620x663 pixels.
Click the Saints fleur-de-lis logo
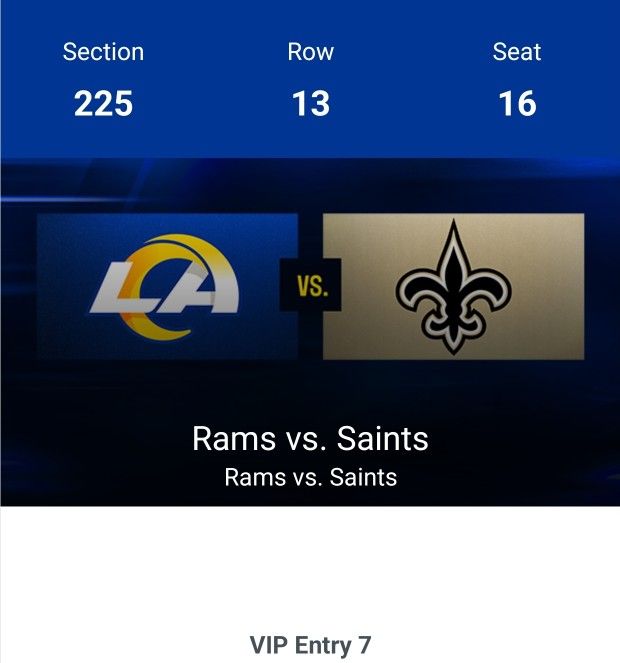click(452, 287)
